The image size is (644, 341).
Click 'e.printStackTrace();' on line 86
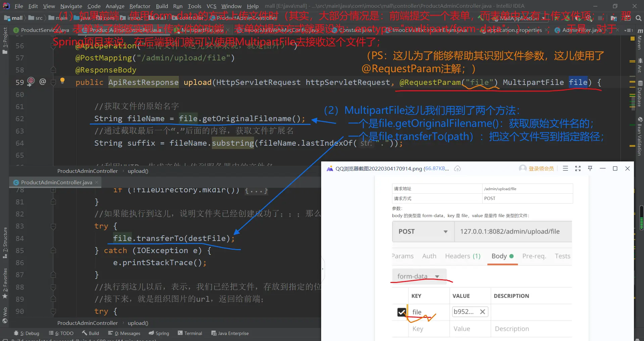(160, 263)
